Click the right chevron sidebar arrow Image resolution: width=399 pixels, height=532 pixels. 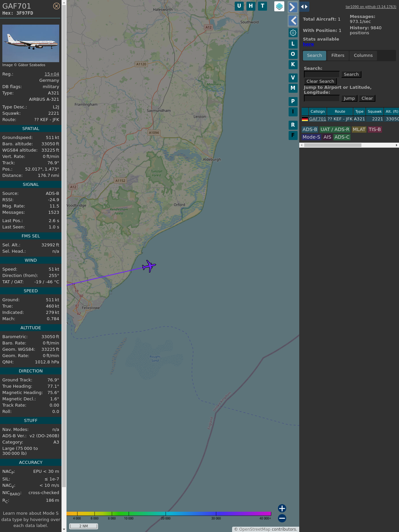pyautogui.click(x=293, y=7)
